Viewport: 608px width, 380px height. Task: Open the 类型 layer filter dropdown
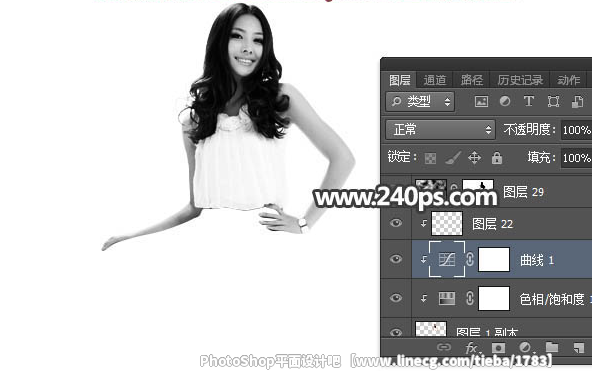[420, 102]
